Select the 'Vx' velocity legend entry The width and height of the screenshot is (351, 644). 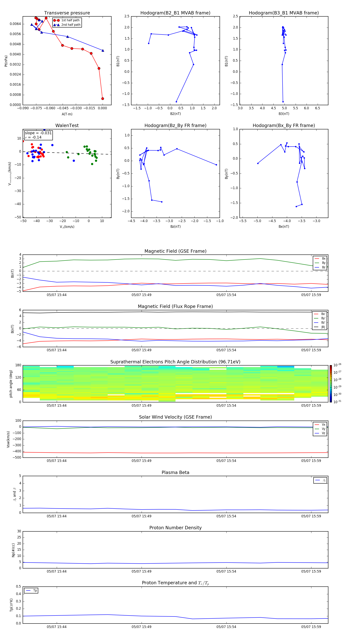(320, 424)
